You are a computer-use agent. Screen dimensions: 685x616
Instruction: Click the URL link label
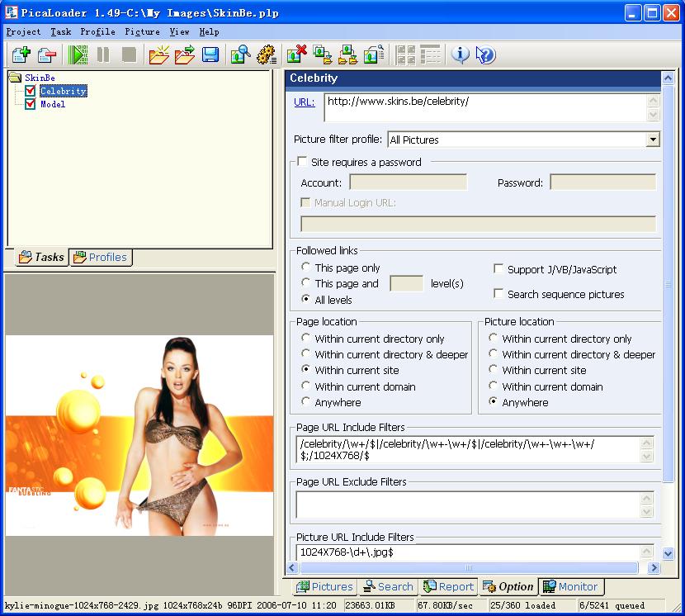tap(305, 102)
